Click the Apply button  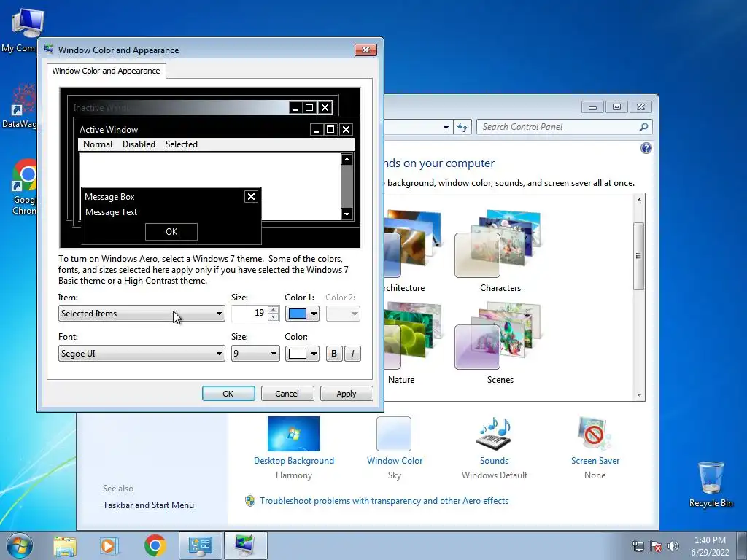347,394
